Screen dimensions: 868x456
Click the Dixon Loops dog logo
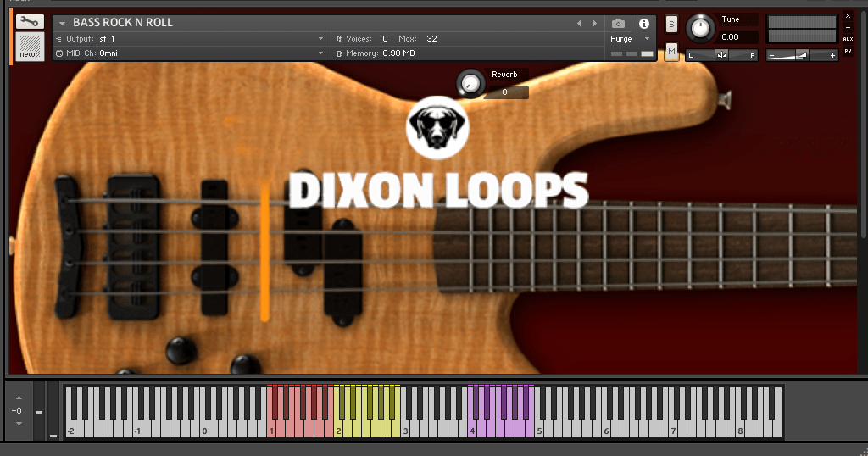pos(437,127)
